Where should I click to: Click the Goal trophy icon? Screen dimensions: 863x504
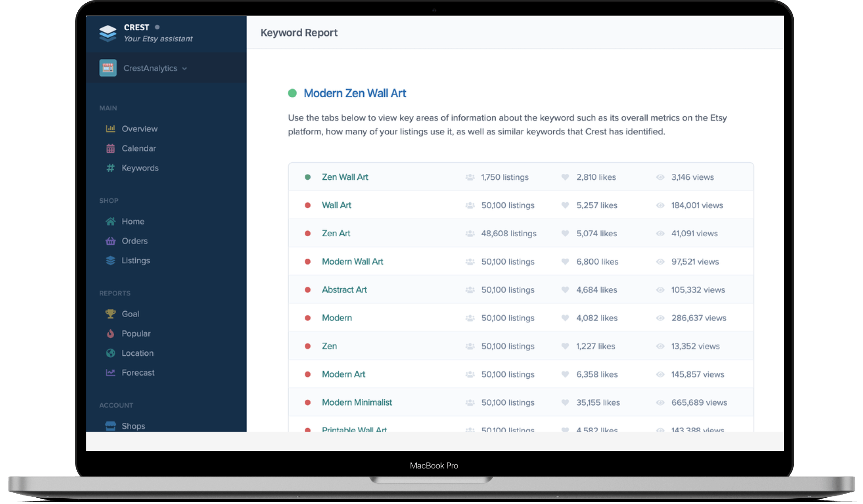tap(111, 314)
